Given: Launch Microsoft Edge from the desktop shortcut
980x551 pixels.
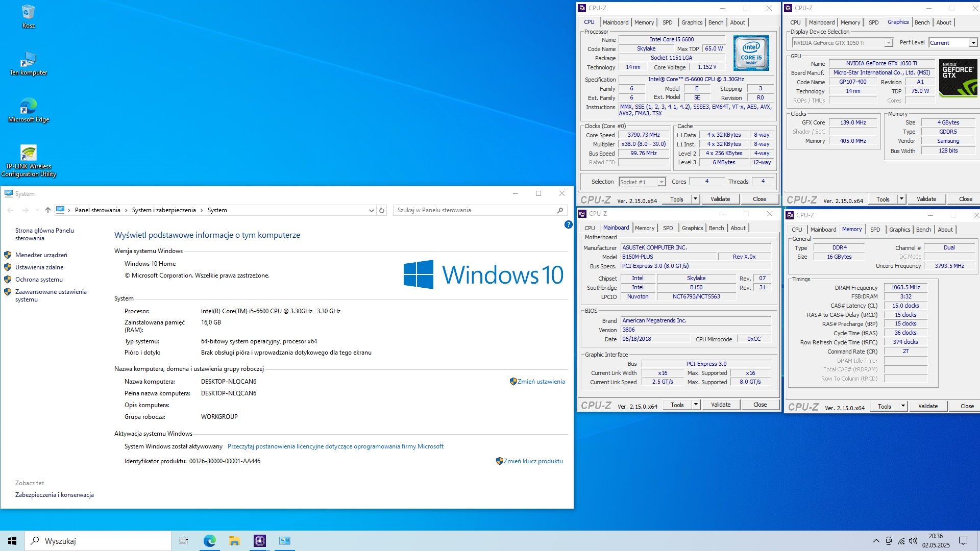Looking at the screenshot, I should (x=29, y=110).
